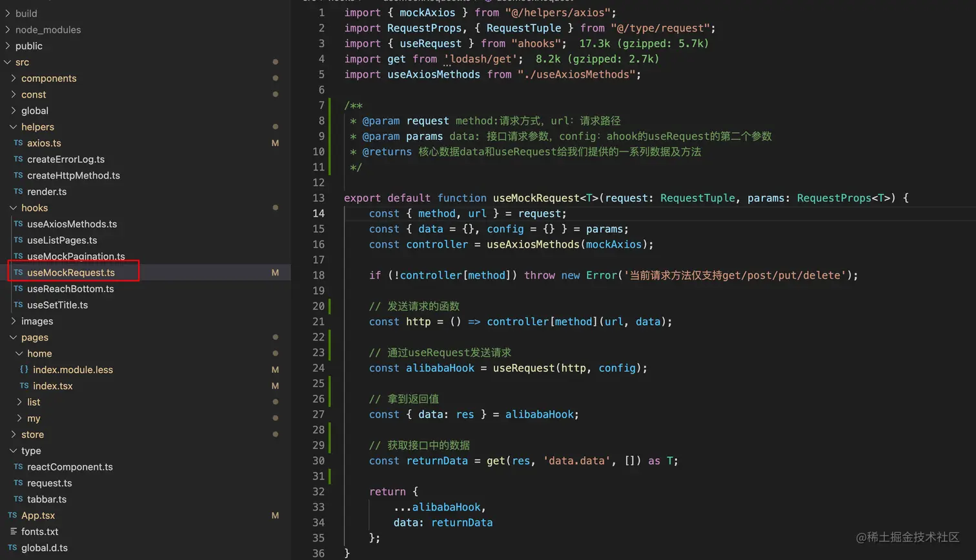This screenshot has height=560, width=976.
Task: Expand the public folder chevron
Action: point(7,45)
